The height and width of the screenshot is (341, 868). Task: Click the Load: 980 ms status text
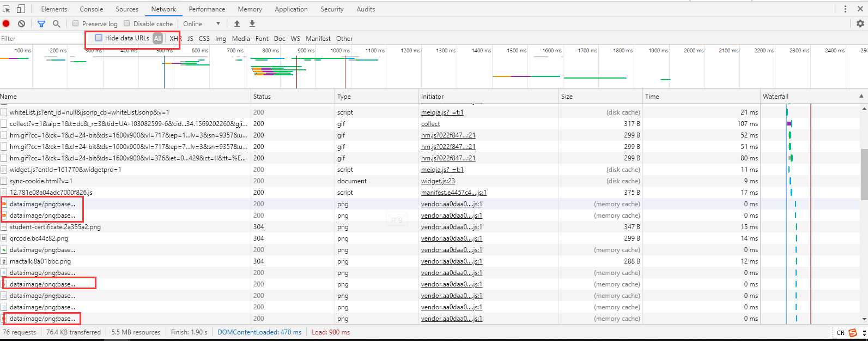coord(331,332)
